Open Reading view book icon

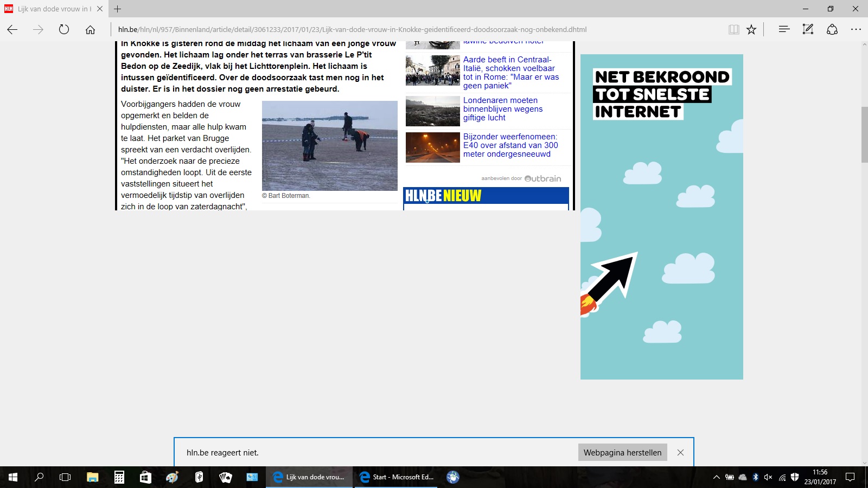click(x=733, y=29)
